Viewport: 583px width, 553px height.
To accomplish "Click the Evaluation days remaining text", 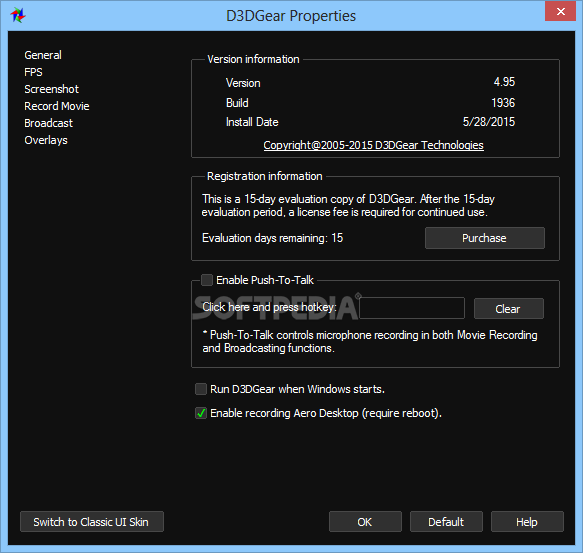I will pyautogui.click(x=272, y=238).
